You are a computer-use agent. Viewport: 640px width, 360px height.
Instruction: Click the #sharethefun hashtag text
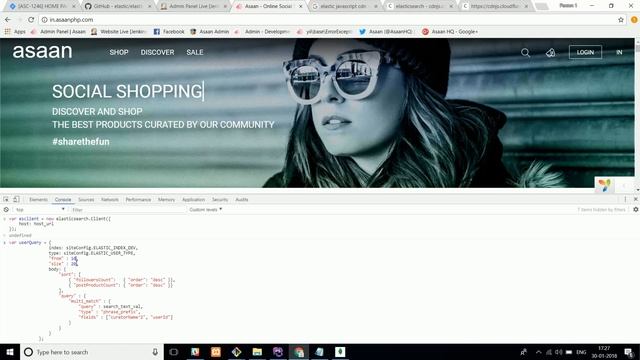[81, 142]
